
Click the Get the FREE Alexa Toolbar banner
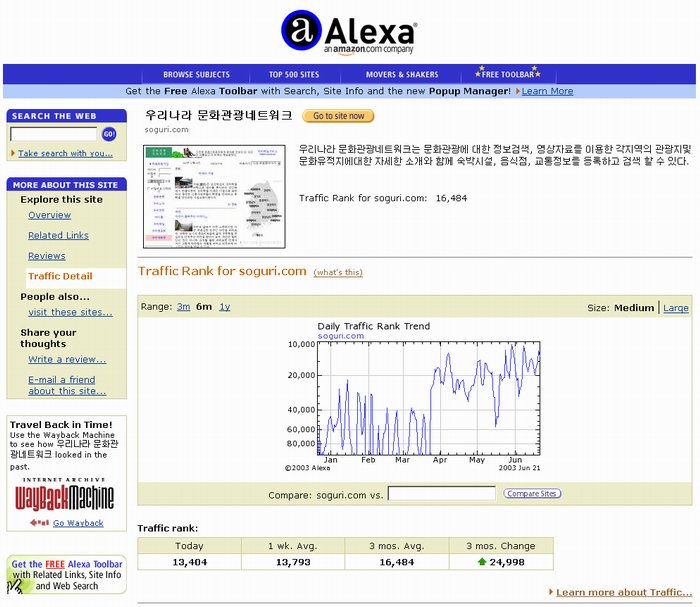(x=67, y=575)
